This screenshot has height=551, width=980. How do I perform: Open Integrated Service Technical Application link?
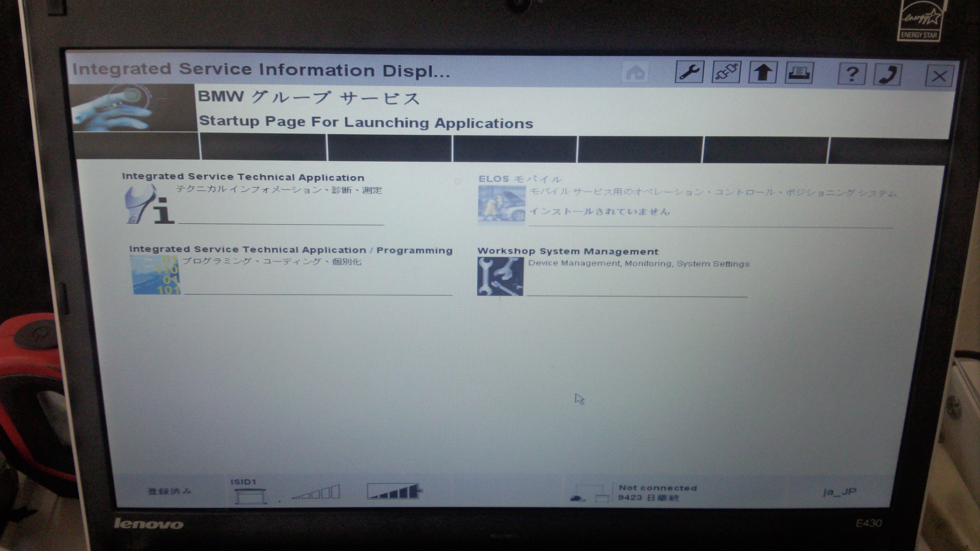(x=243, y=177)
